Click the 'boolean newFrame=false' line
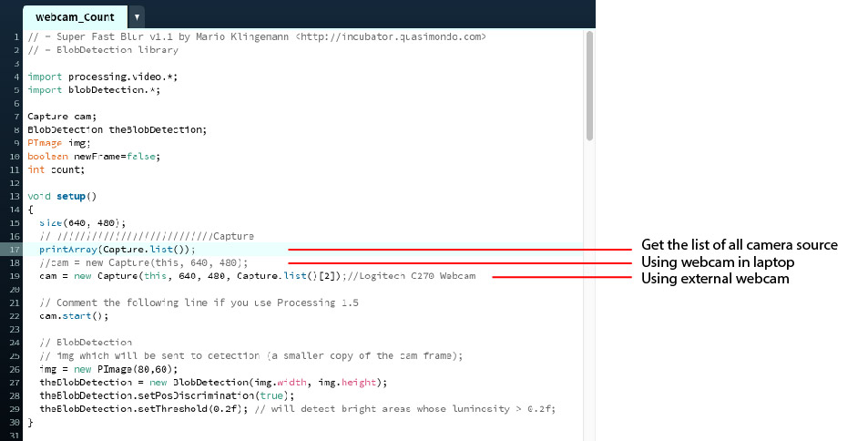This screenshot has height=441, width=868. 93,156
